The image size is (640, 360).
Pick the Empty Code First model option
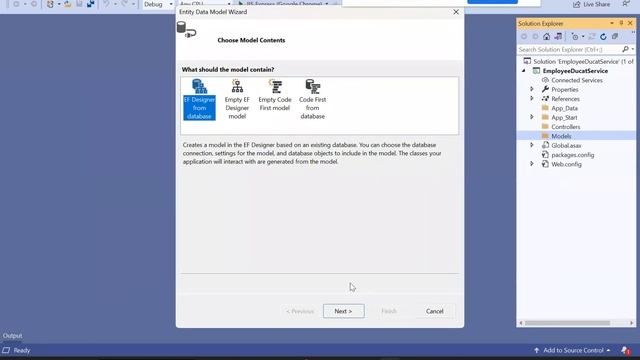(275, 95)
